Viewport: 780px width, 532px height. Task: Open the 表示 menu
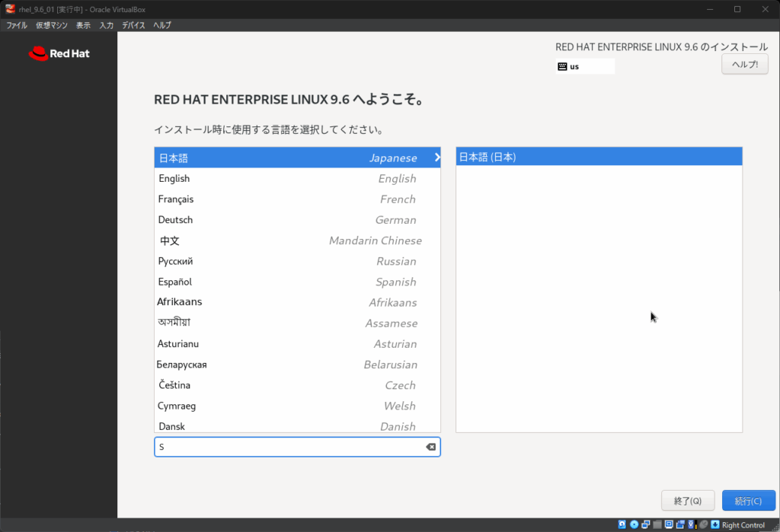pos(84,25)
